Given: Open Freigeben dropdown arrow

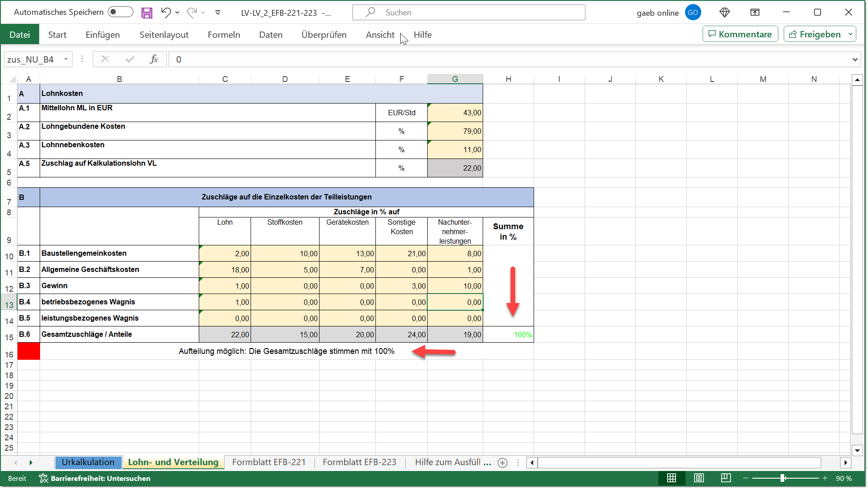Looking at the screenshot, I should tap(850, 34).
